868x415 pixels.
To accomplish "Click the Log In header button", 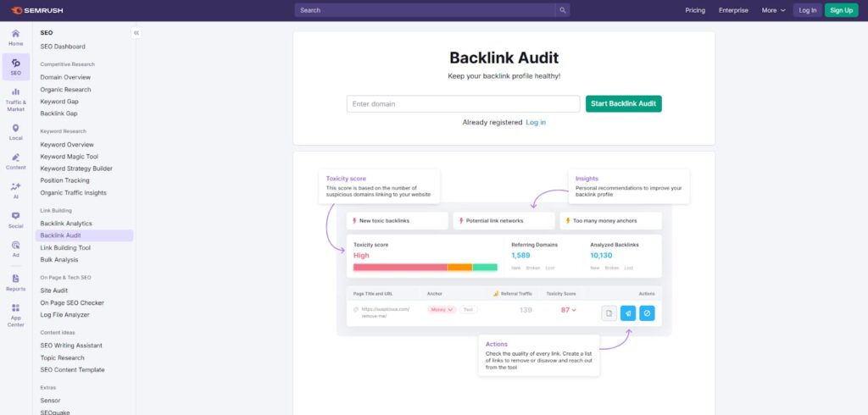I will click(807, 10).
